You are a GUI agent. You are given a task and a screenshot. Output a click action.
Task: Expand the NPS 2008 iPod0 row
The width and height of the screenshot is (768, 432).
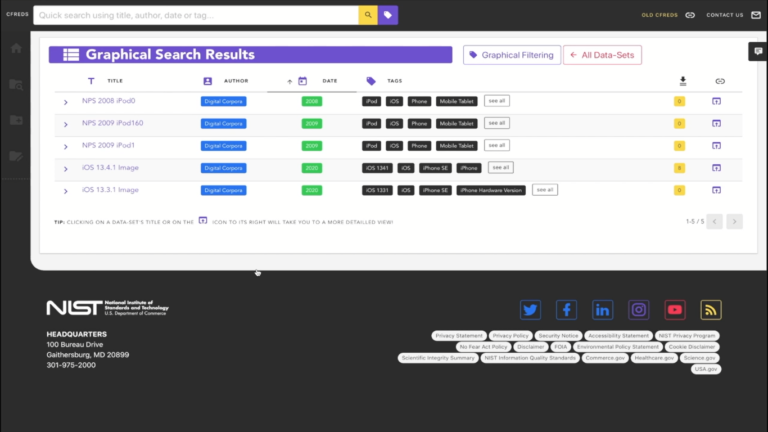[x=66, y=102]
